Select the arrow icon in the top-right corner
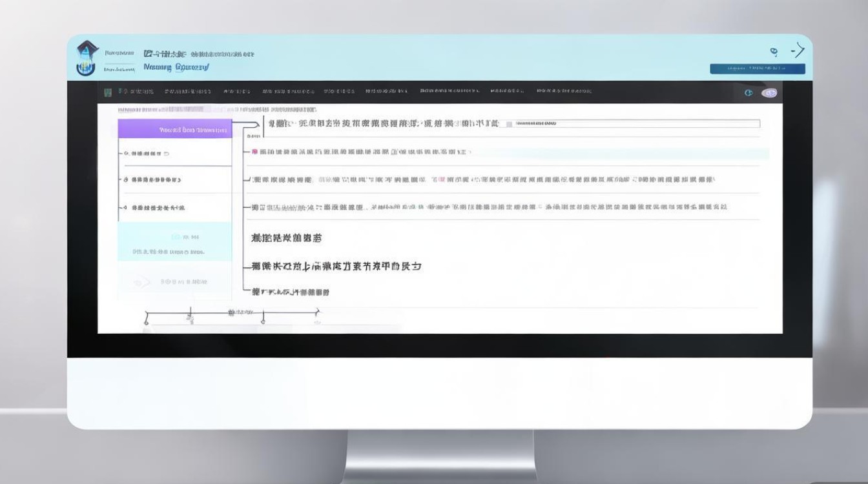Image resolution: width=868 pixels, height=484 pixels. (799, 49)
